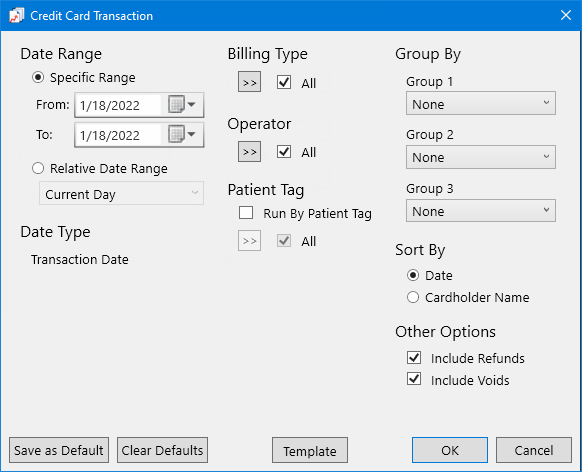Enable Run By Patient Tag
The image size is (582, 472).
click(246, 213)
